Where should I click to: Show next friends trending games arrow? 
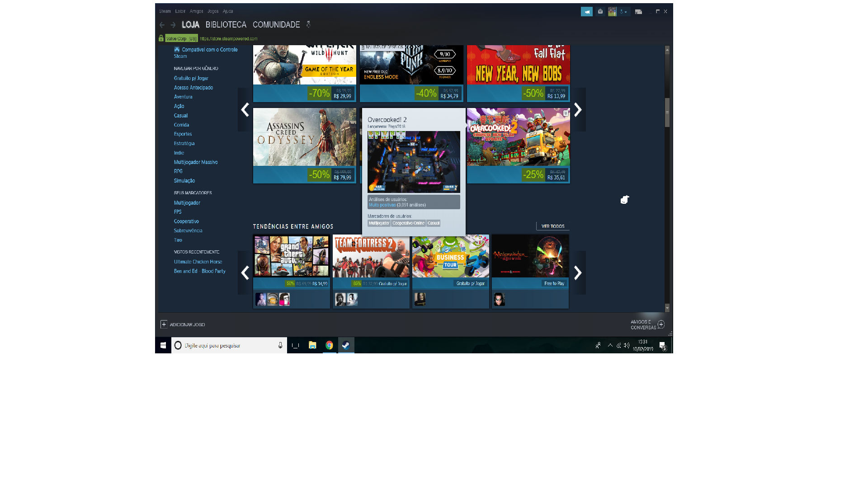[x=578, y=273]
